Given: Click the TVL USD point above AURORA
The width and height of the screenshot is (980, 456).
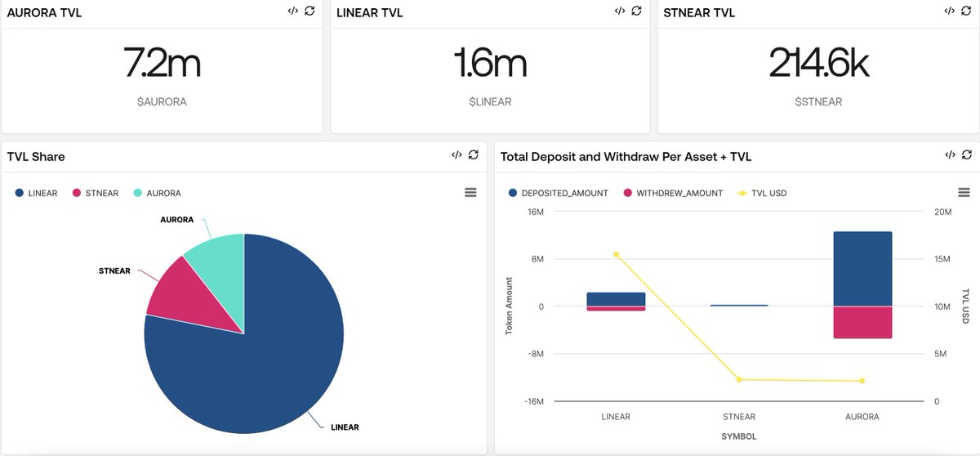Looking at the screenshot, I should pyautogui.click(x=862, y=381).
